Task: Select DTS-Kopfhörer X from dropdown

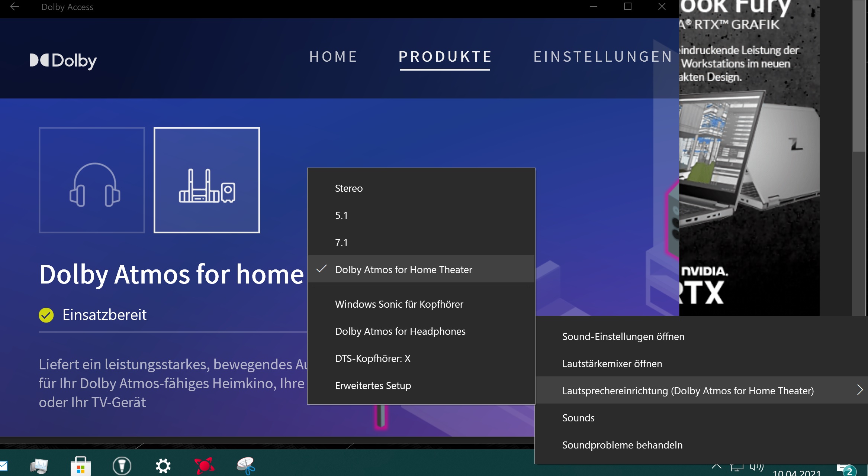Action: pyautogui.click(x=372, y=358)
